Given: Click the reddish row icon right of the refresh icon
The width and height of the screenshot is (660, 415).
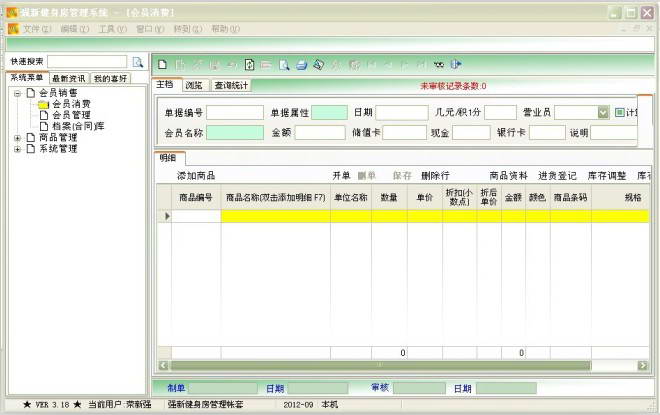Looking at the screenshot, I should (x=266, y=64).
